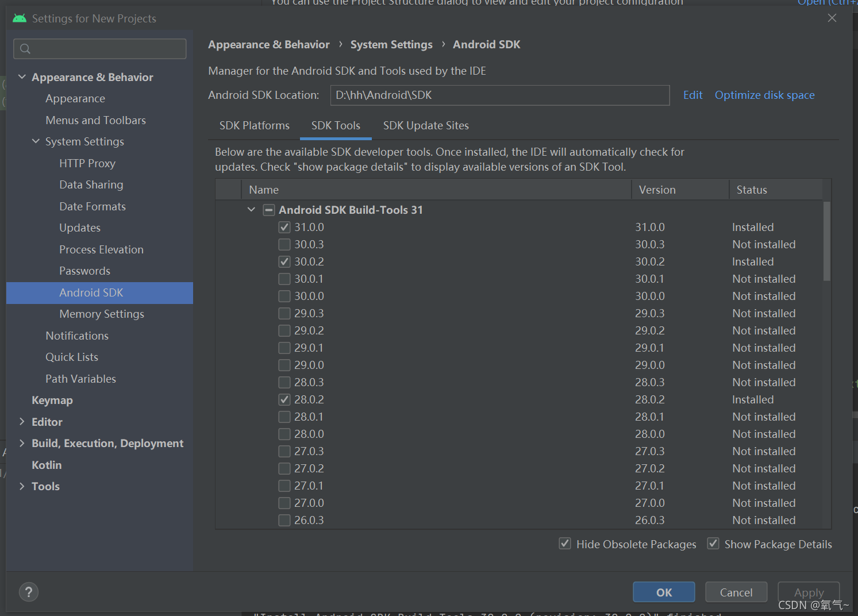This screenshot has height=616, width=858.
Task: Open Keymap settings
Action: (52, 401)
